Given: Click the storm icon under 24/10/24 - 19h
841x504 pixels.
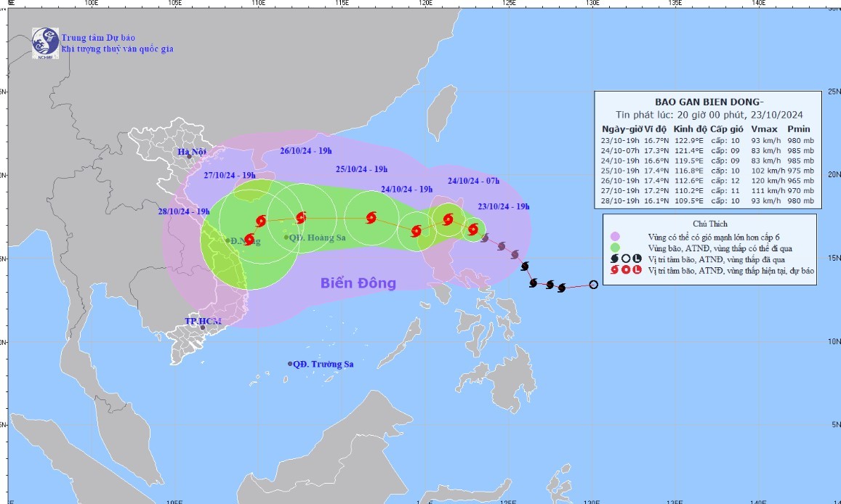Looking at the screenshot, I should pyautogui.click(x=416, y=232).
